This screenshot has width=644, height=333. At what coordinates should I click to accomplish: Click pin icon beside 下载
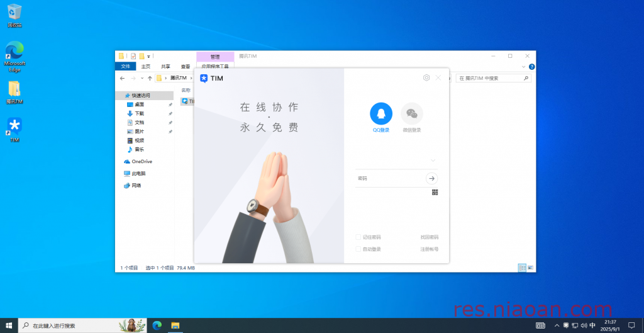tap(170, 113)
